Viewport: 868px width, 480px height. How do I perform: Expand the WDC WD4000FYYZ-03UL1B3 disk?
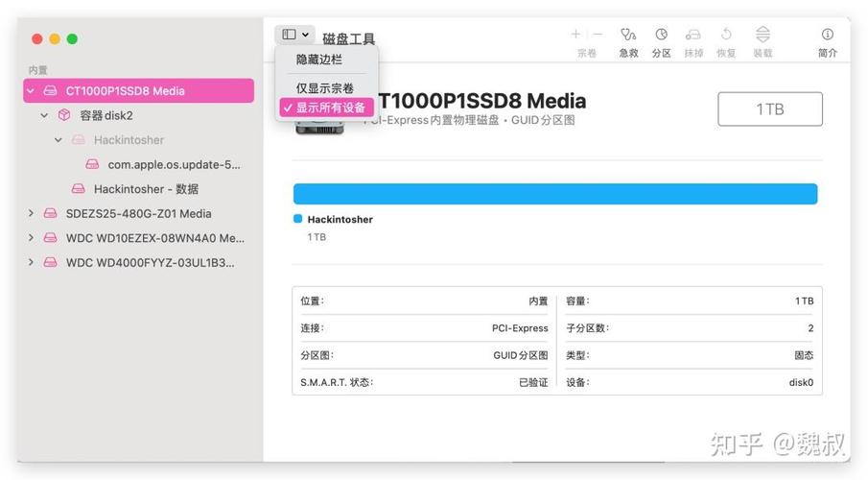click(31, 262)
